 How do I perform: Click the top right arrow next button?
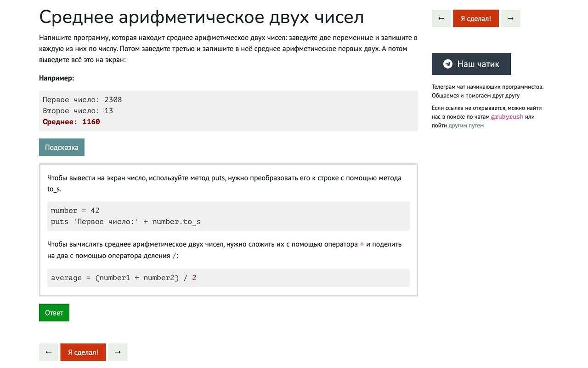[x=510, y=18]
